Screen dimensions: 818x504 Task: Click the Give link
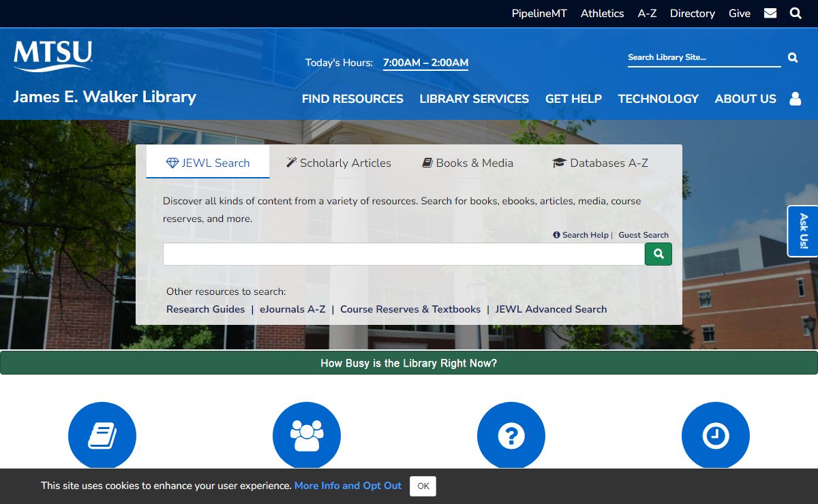click(740, 14)
